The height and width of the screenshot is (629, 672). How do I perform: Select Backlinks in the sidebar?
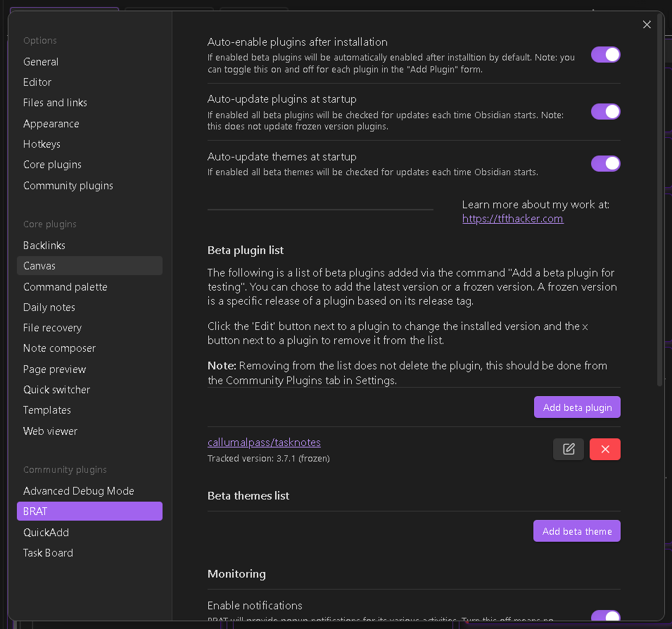[x=89, y=246]
